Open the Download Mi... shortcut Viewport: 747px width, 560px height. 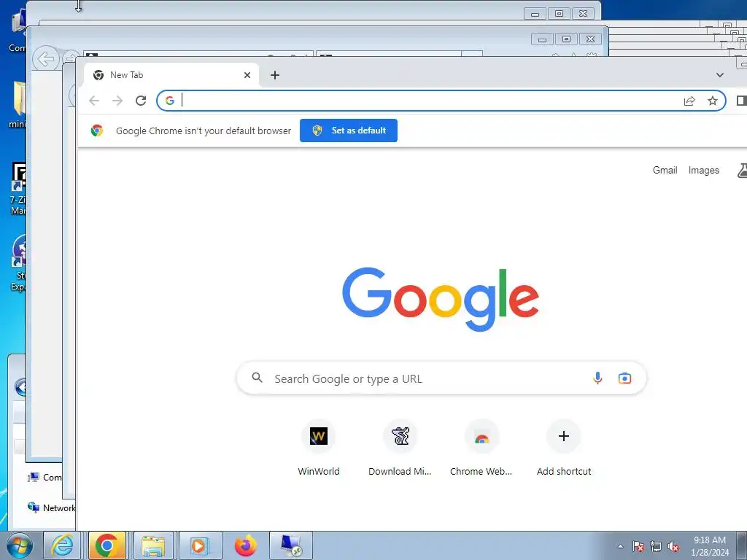pyautogui.click(x=400, y=447)
